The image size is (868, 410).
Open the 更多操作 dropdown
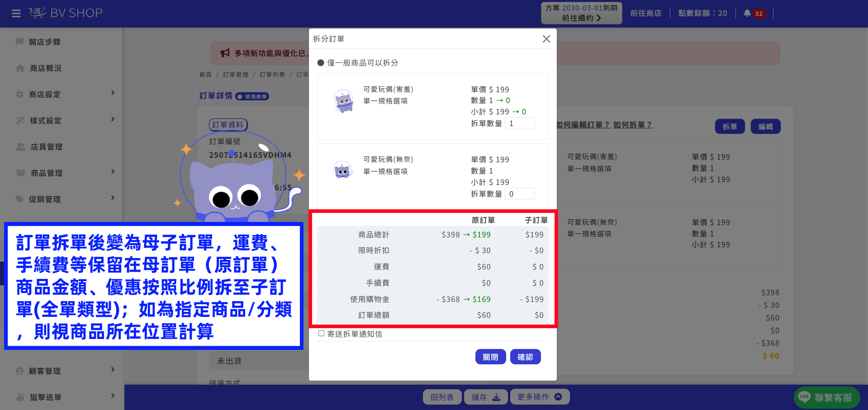(540, 397)
